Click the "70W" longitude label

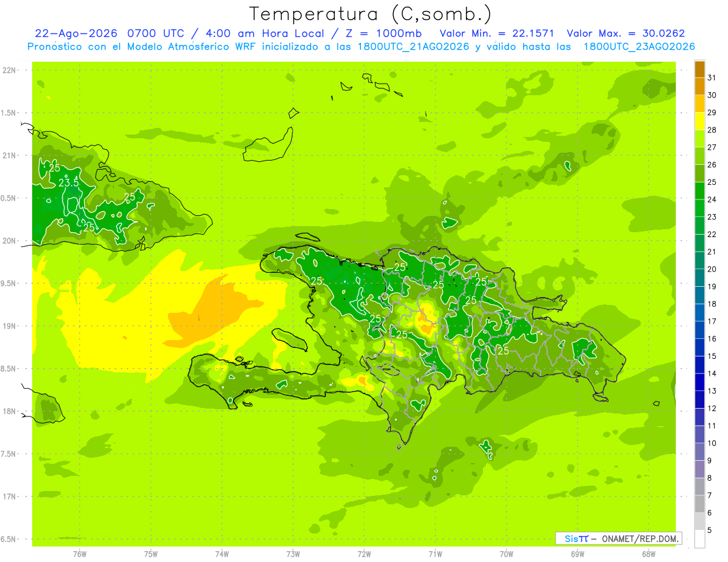(x=507, y=554)
